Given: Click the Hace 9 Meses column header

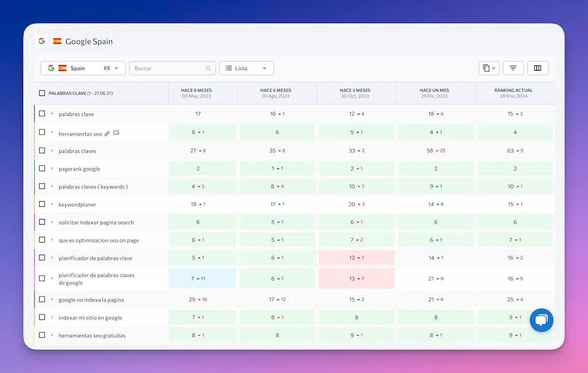Looking at the screenshot, I should click(197, 93).
